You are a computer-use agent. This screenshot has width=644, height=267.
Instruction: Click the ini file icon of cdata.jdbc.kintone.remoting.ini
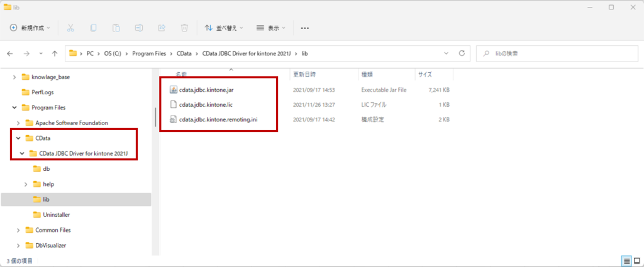pyautogui.click(x=174, y=120)
